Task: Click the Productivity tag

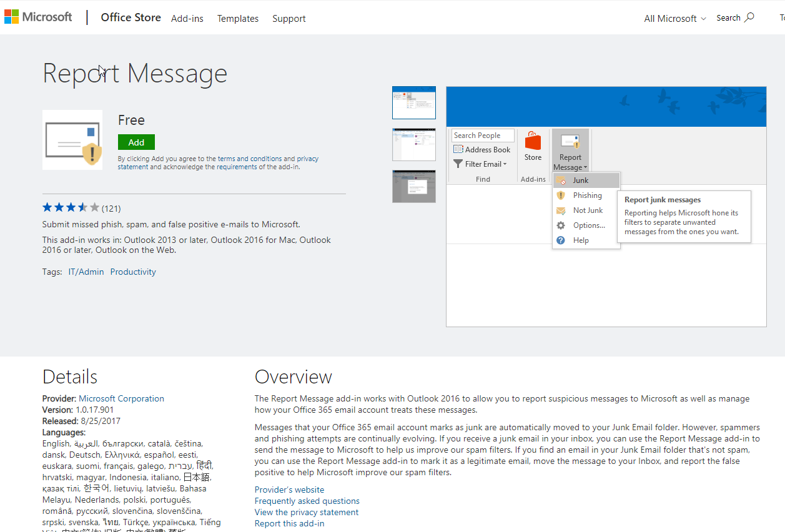Action: [x=133, y=272]
